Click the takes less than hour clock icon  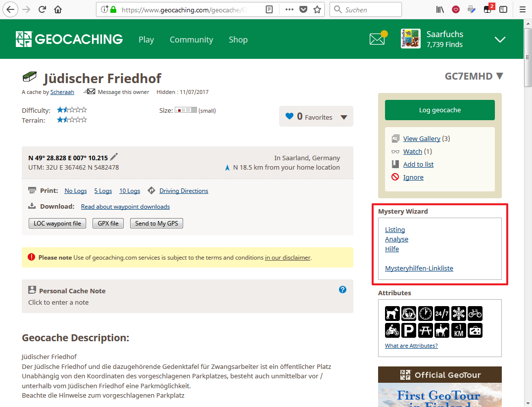coord(426,314)
